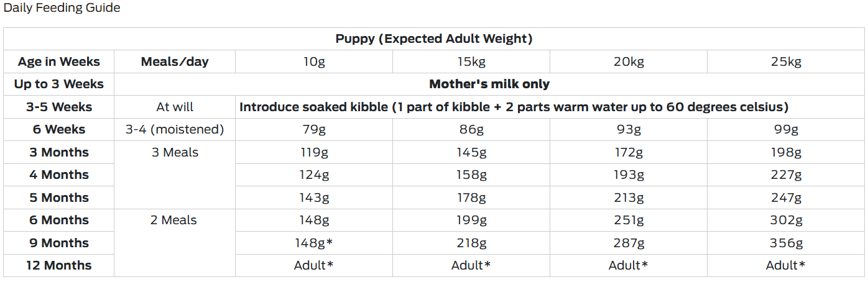Click the Up to 3 Weeks row label
Viewport: 868px width, 282px height.
coord(59,84)
